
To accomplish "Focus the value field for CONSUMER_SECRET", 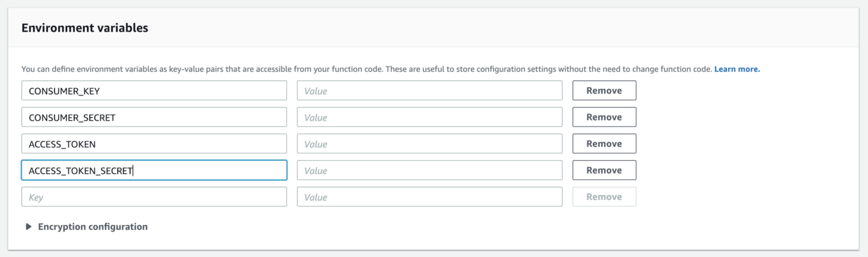I will pos(429,117).
